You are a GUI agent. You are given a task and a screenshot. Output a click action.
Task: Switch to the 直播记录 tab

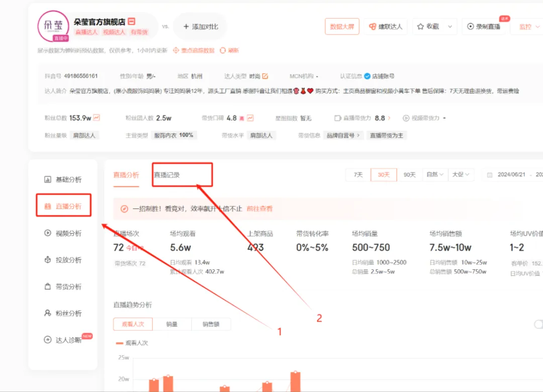167,175
